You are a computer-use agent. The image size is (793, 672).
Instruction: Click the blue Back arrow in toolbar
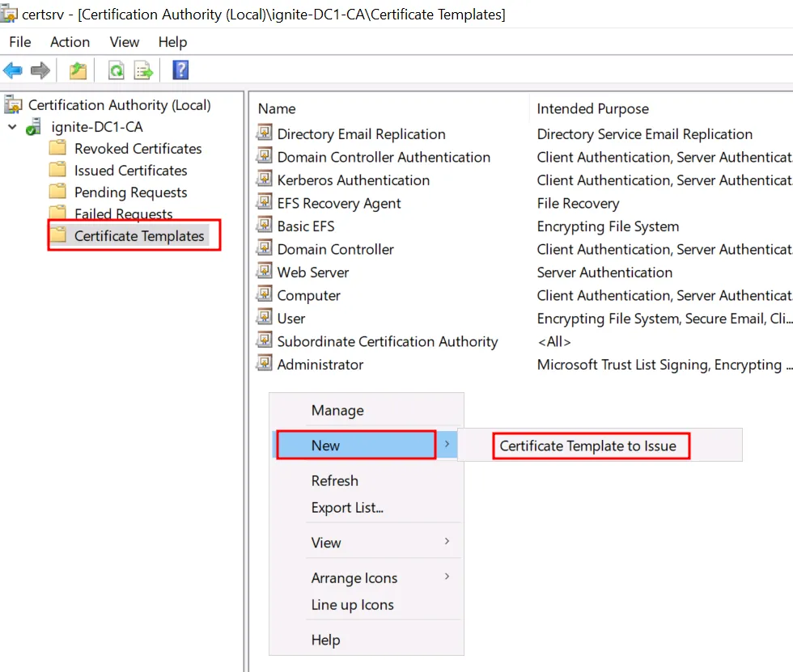coord(13,71)
